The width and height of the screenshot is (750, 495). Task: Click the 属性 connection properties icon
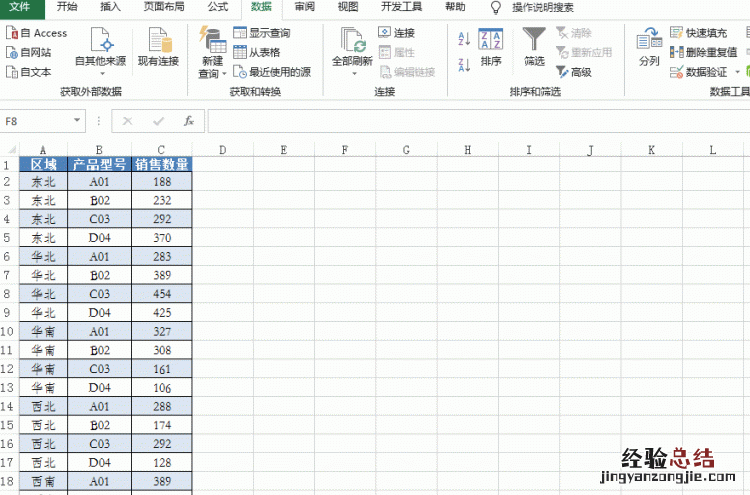(385, 52)
